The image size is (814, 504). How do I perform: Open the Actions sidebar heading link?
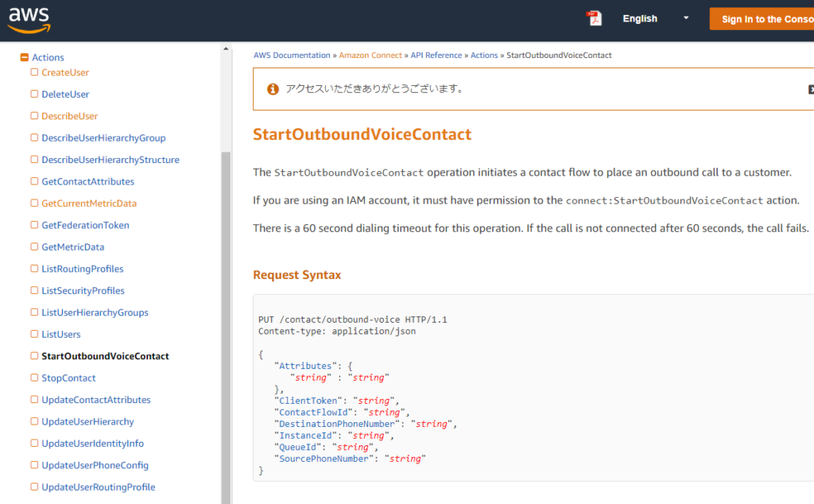coord(48,57)
